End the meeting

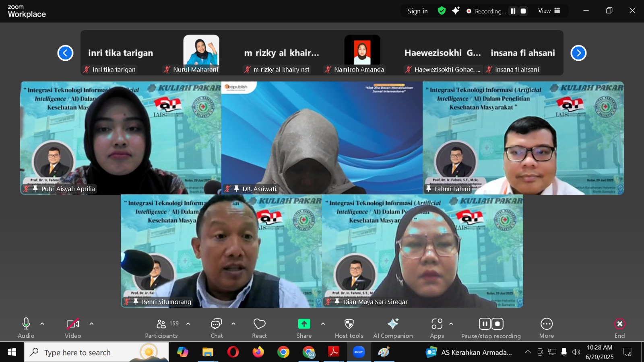[x=619, y=328]
